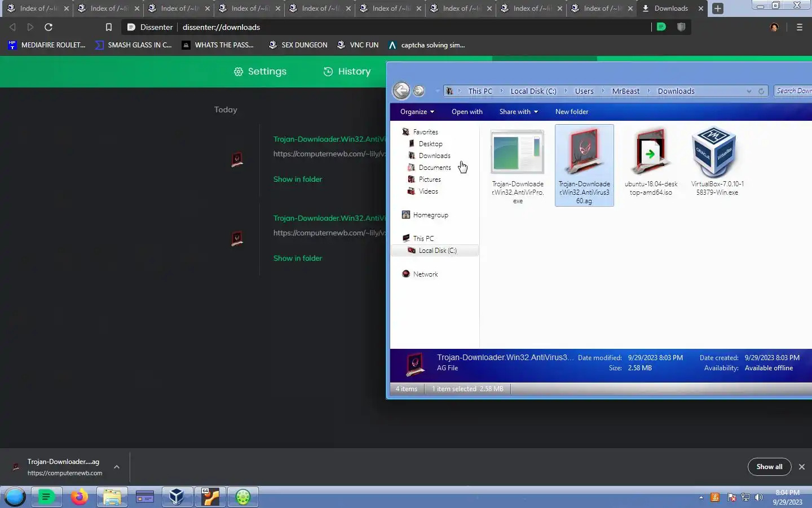This screenshot has width=812, height=508.
Task: Create a New folder in Explorer
Action: coord(572,112)
